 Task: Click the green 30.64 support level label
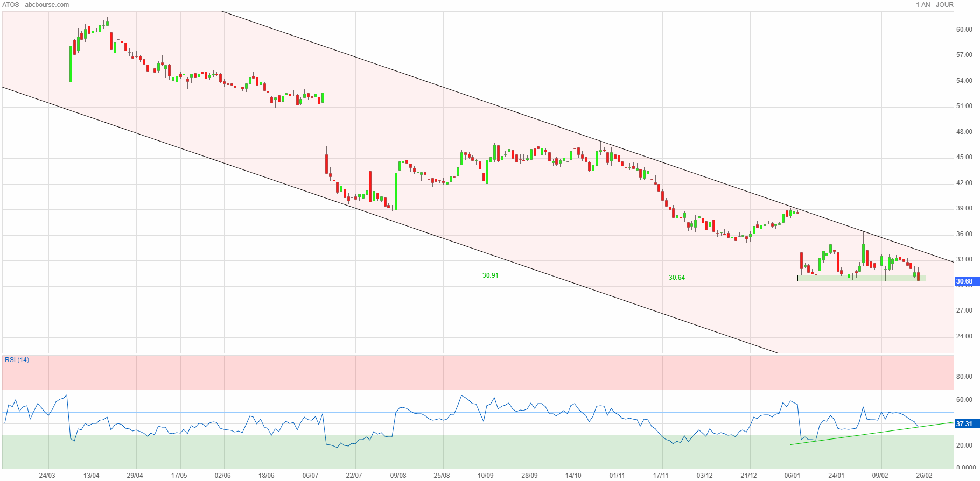[x=677, y=278]
